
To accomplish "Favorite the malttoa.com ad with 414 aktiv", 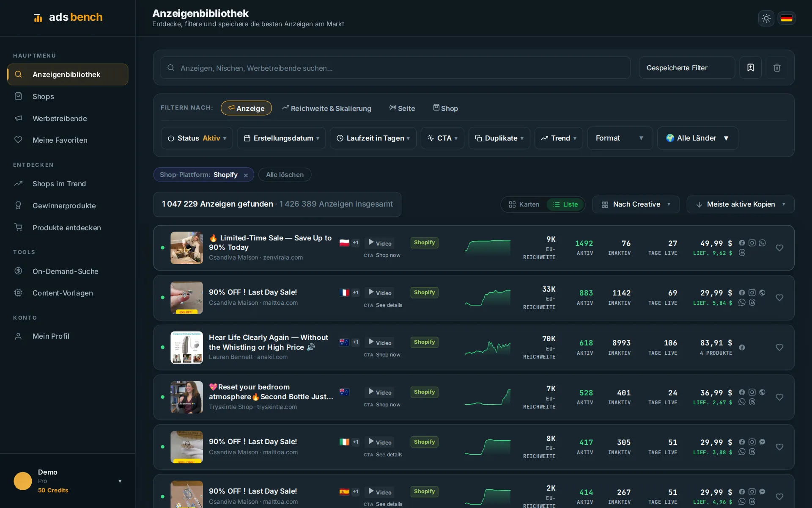I will coord(779,497).
